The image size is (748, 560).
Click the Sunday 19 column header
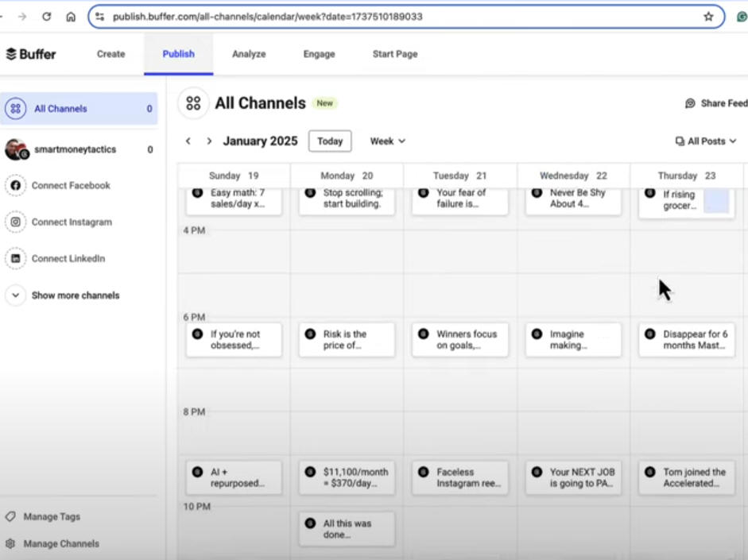tap(234, 176)
